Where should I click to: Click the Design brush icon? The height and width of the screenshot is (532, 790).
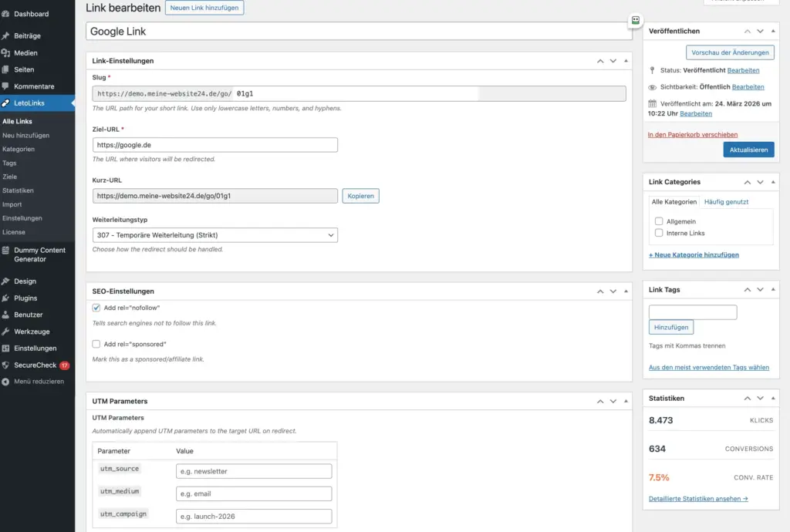tap(5, 281)
